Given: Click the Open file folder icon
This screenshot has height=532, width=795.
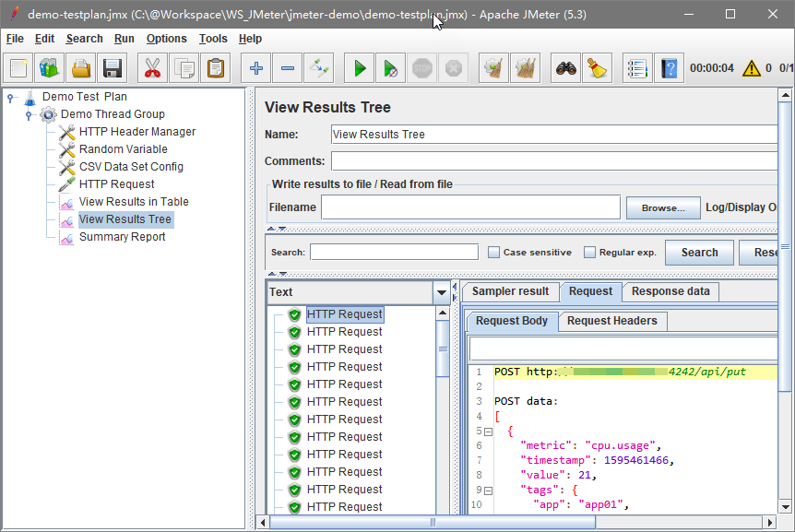Looking at the screenshot, I should pos(80,68).
